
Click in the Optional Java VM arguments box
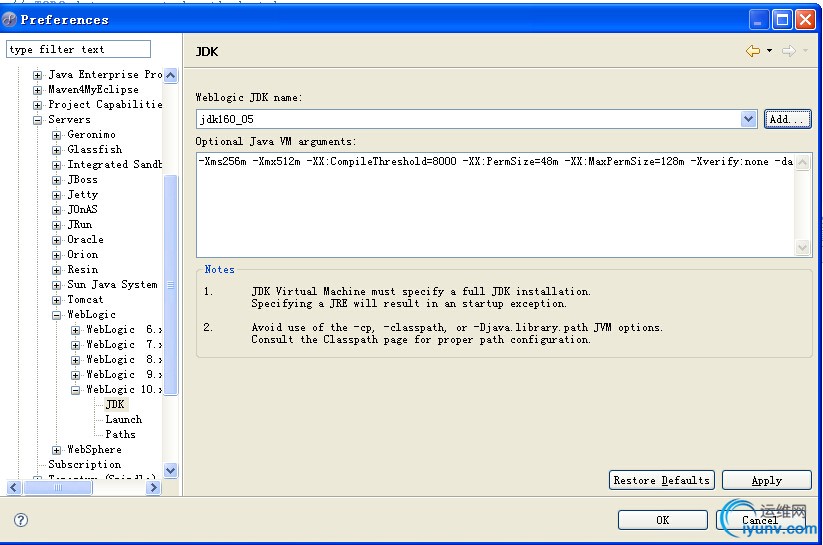tap(496, 205)
